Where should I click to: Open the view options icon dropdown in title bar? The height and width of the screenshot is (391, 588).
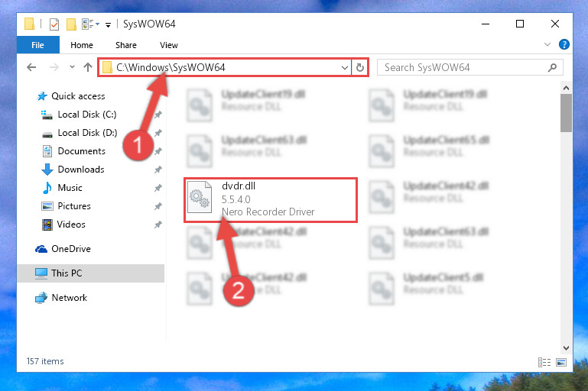pyautogui.click(x=90, y=24)
